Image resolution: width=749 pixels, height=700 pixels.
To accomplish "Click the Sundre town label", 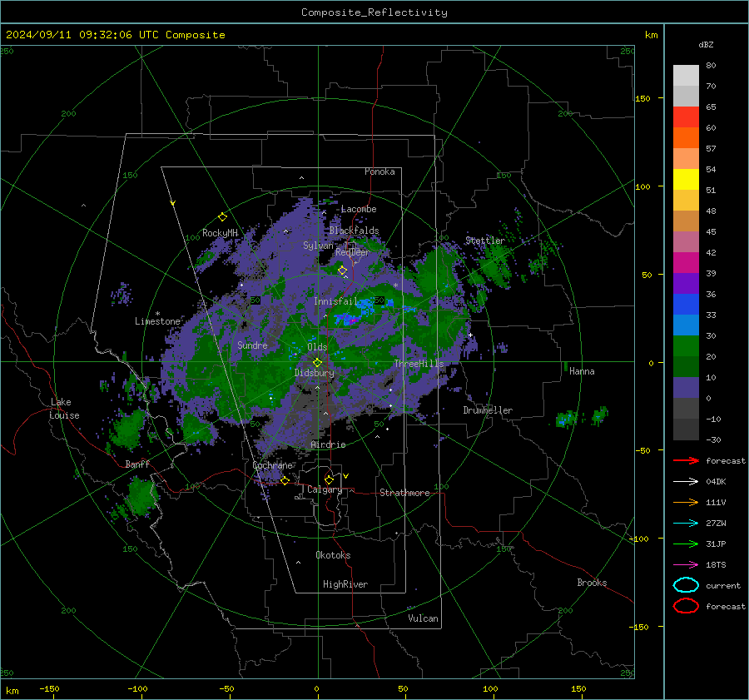I will pyautogui.click(x=252, y=345).
